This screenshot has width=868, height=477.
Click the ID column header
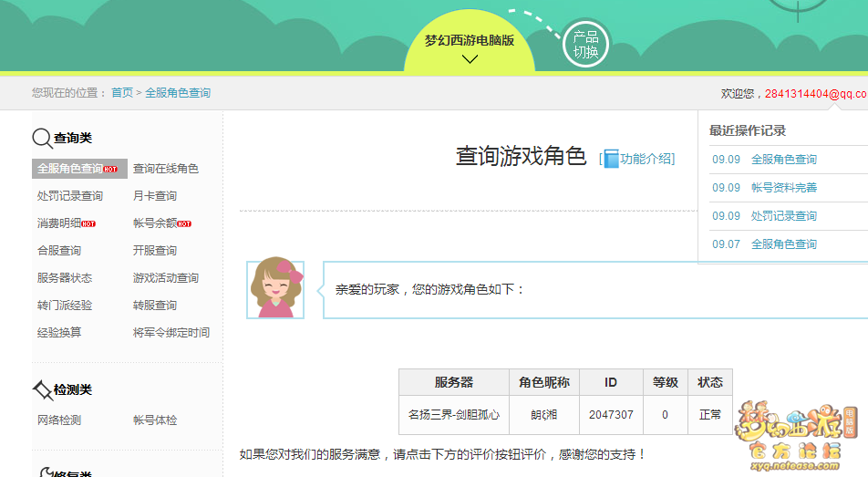[611, 382]
